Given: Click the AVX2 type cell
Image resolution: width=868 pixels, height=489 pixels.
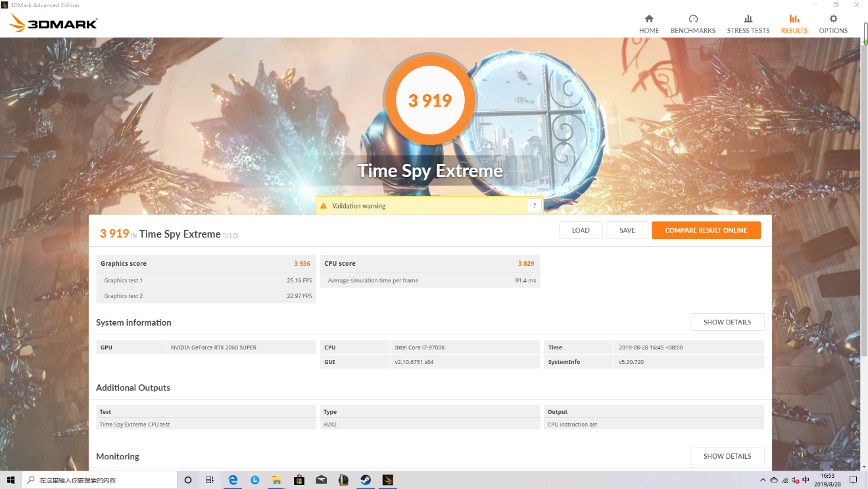Looking at the screenshot, I should [x=430, y=425].
